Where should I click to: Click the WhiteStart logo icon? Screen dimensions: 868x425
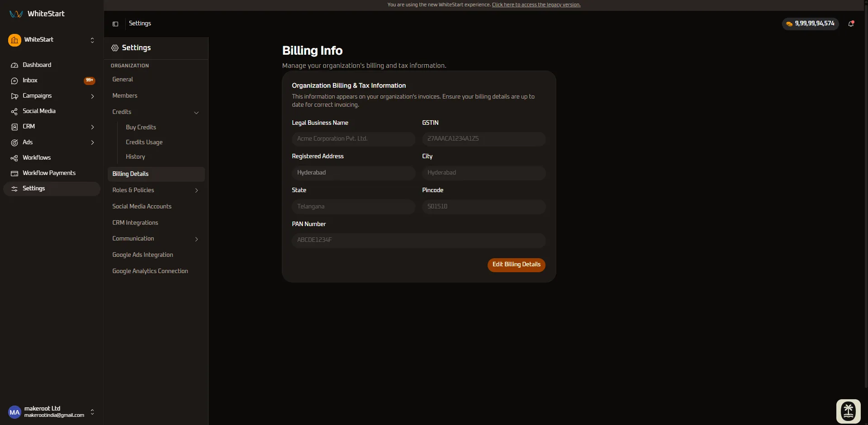16,14
